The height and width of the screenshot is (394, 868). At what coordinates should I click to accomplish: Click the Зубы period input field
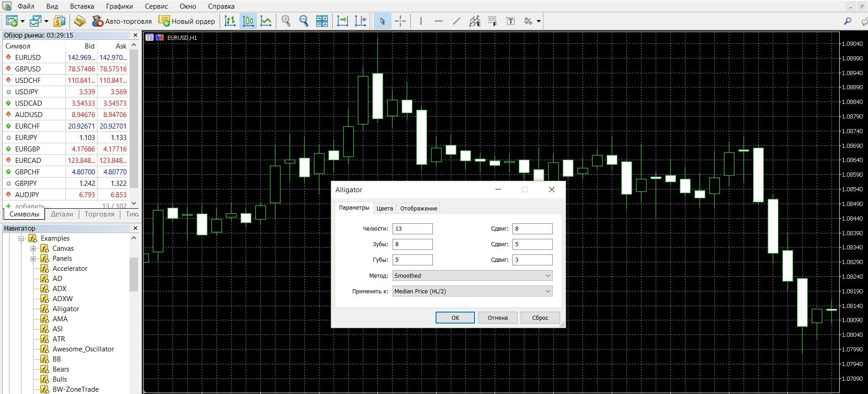[x=412, y=244]
